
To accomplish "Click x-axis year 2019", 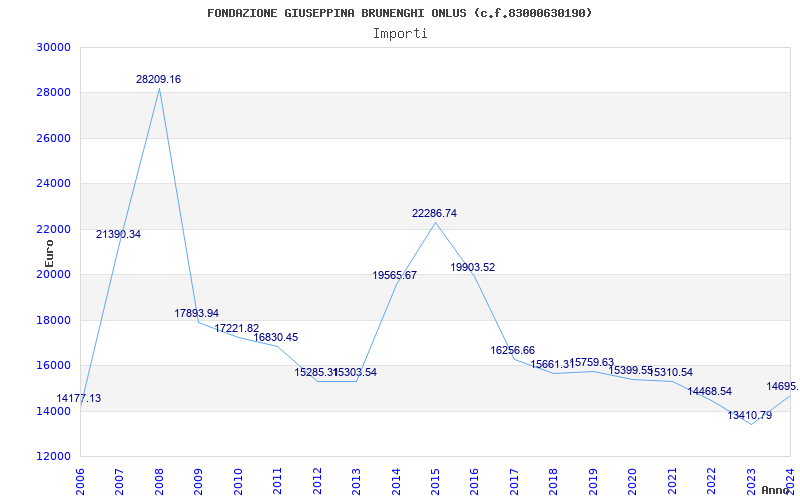I will tap(593, 482).
